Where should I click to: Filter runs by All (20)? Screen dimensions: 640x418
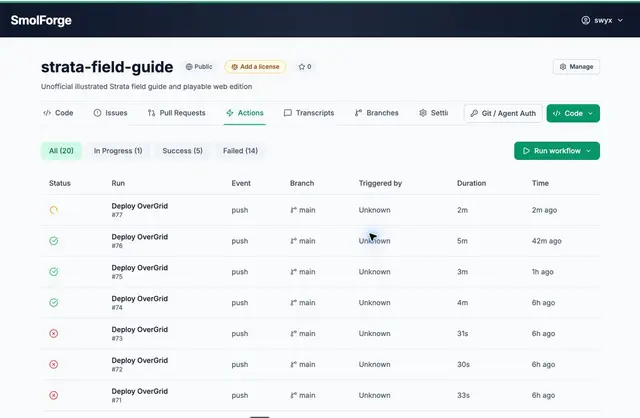click(x=61, y=151)
